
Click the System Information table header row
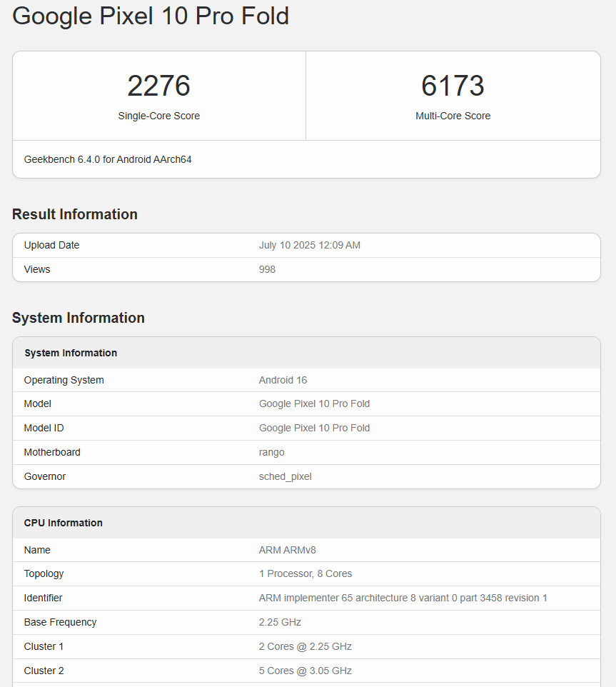(x=71, y=353)
